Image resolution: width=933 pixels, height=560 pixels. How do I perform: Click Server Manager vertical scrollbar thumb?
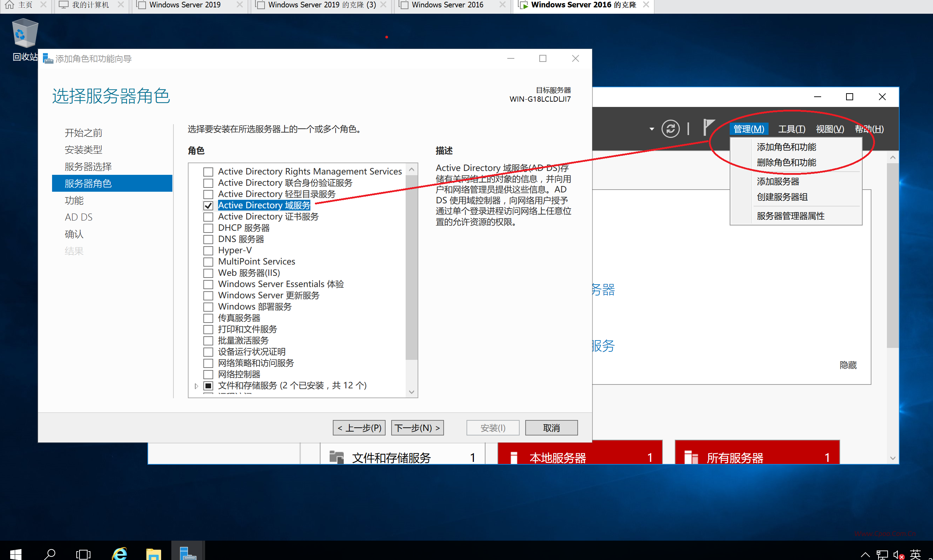pyautogui.click(x=893, y=255)
